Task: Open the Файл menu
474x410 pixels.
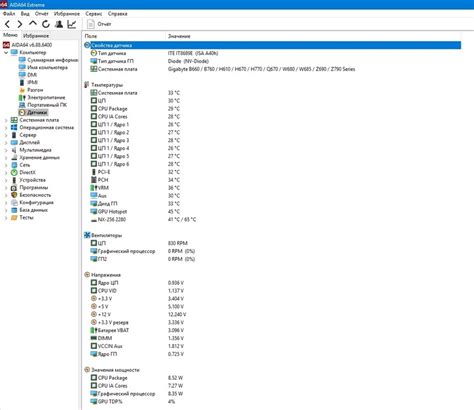Action: 9,14
